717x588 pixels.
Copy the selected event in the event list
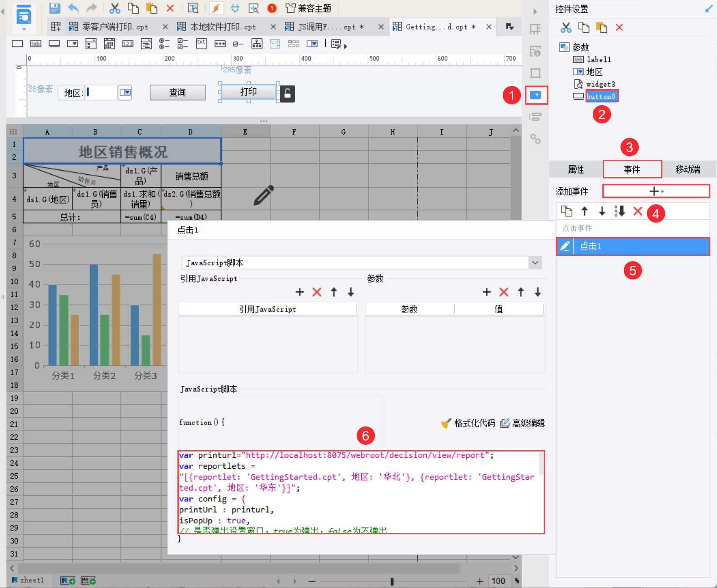coord(567,211)
